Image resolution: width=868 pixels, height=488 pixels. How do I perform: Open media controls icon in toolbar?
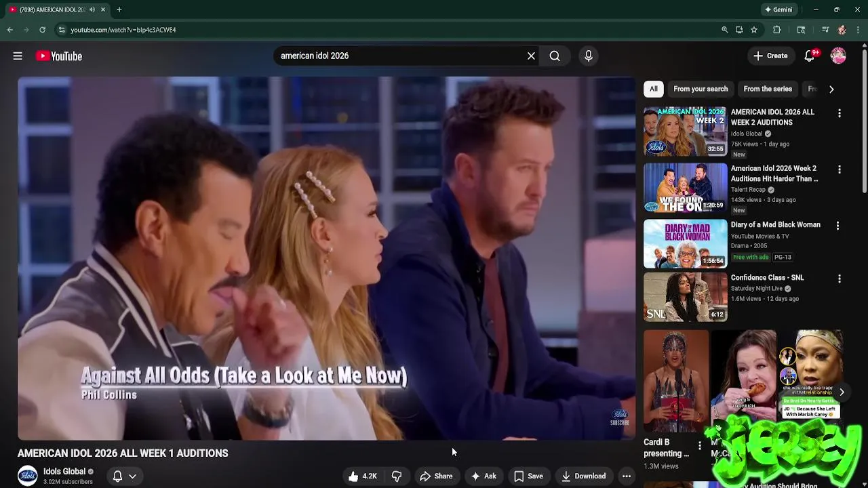pos(825,30)
